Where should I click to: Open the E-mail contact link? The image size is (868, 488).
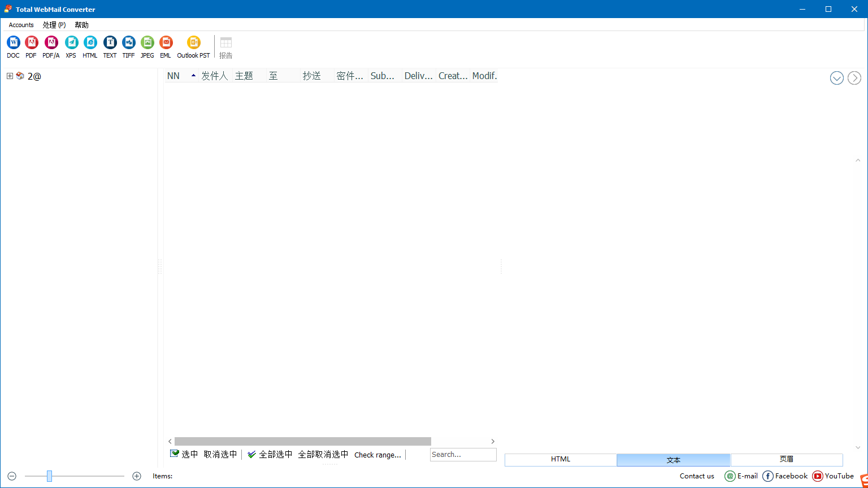741,476
